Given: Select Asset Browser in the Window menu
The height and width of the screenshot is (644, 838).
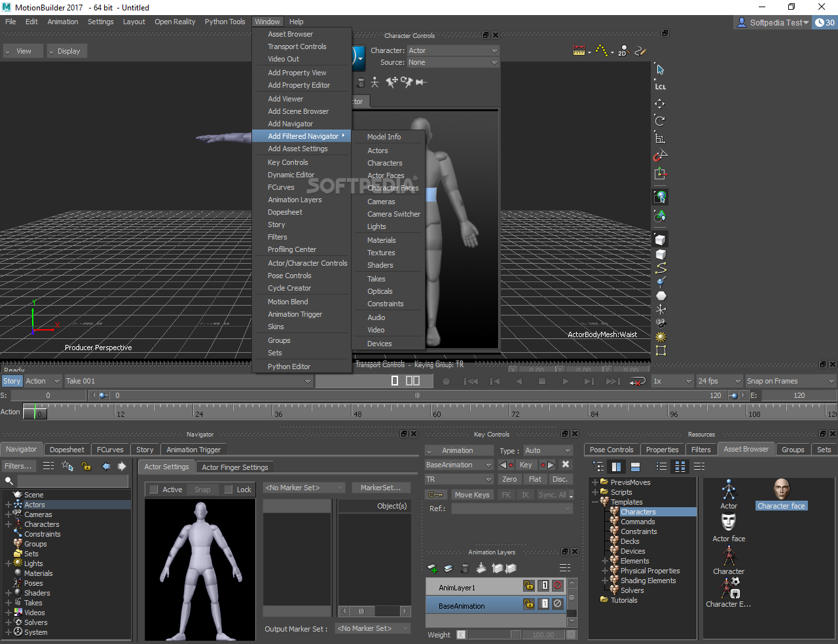Looking at the screenshot, I should [290, 34].
